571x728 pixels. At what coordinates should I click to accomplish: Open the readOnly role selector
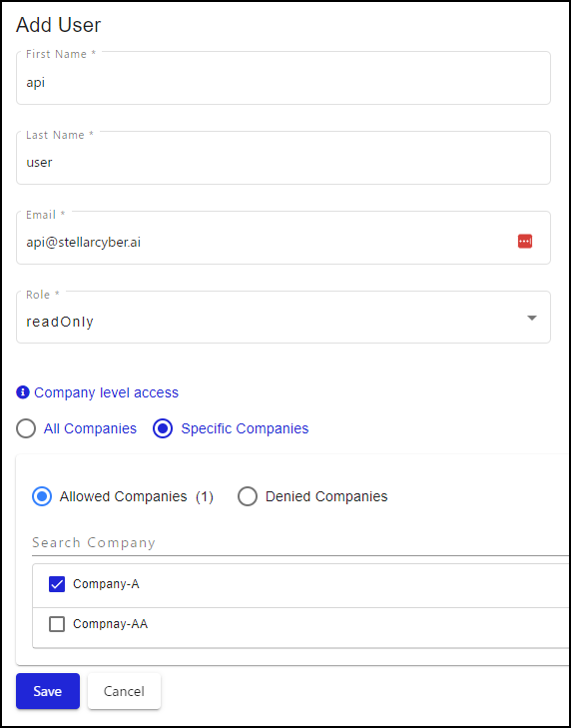pyautogui.click(x=284, y=318)
